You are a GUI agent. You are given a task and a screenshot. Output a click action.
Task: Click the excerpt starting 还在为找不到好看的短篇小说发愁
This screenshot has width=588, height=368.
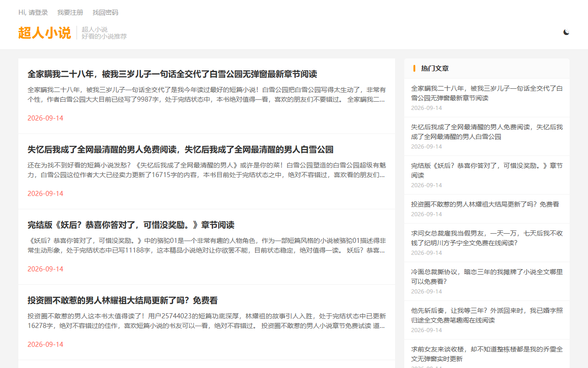pyautogui.click(x=207, y=170)
